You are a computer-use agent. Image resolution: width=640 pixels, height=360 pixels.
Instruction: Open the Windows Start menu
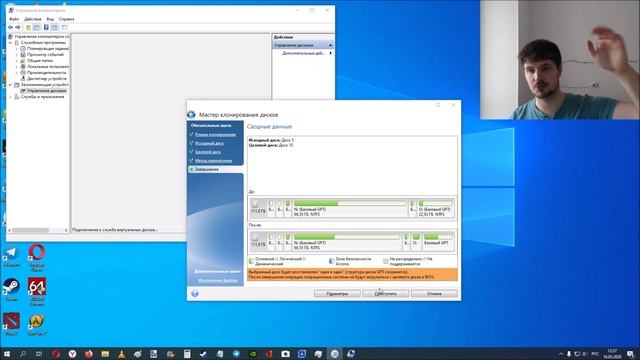click(7, 353)
